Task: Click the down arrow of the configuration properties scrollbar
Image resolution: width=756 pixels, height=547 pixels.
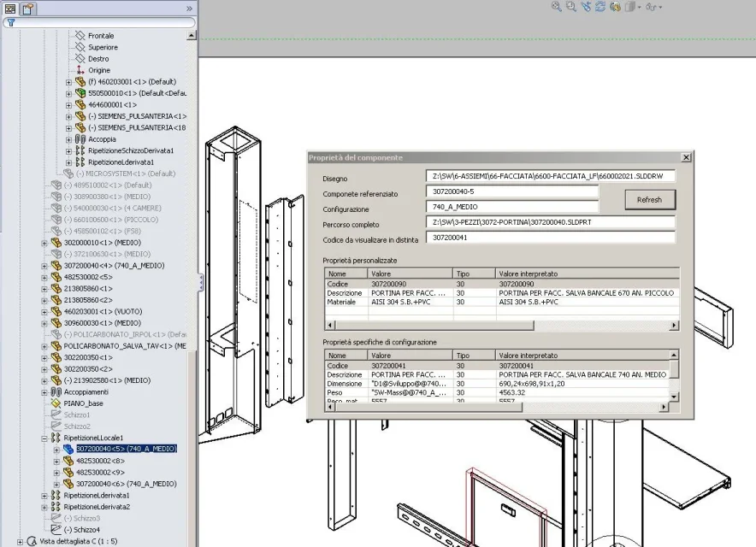Action: click(674, 397)
